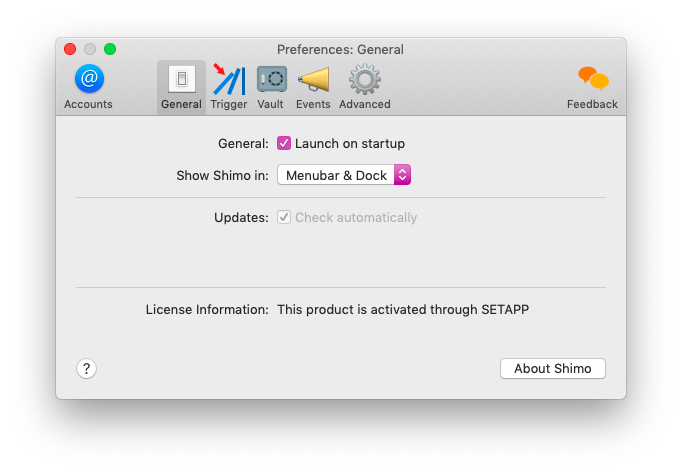The image size is (682, 473).
Task: Click the green zoom window button
Action: (x=110, y=49)
